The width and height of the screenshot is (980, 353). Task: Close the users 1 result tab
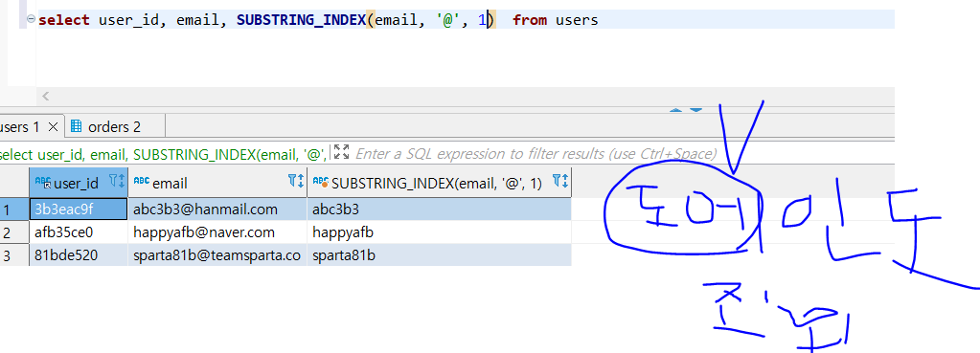[x=53, y=127]
